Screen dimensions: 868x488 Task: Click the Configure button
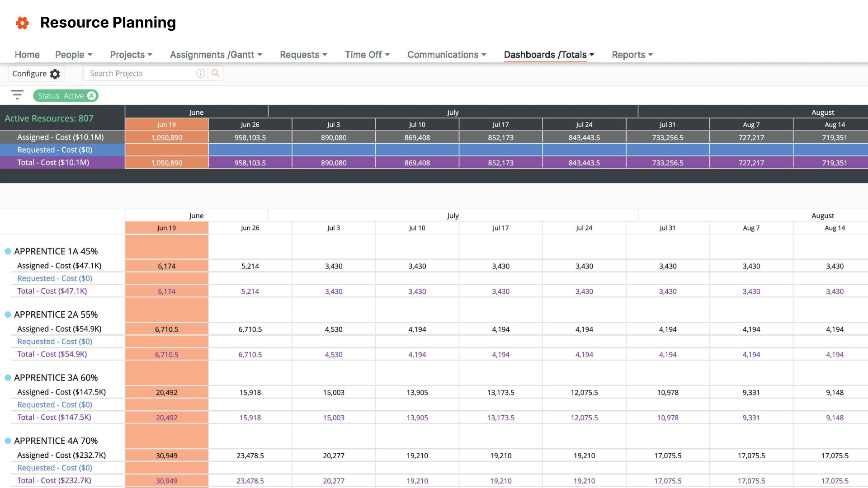(x=35, y=73)
